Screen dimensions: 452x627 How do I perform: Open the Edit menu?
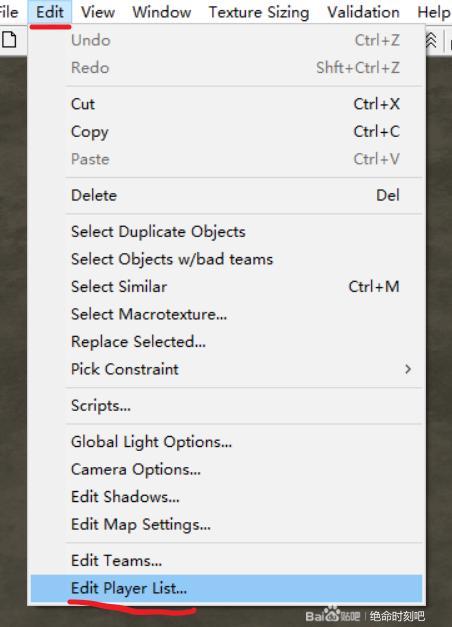50,12
